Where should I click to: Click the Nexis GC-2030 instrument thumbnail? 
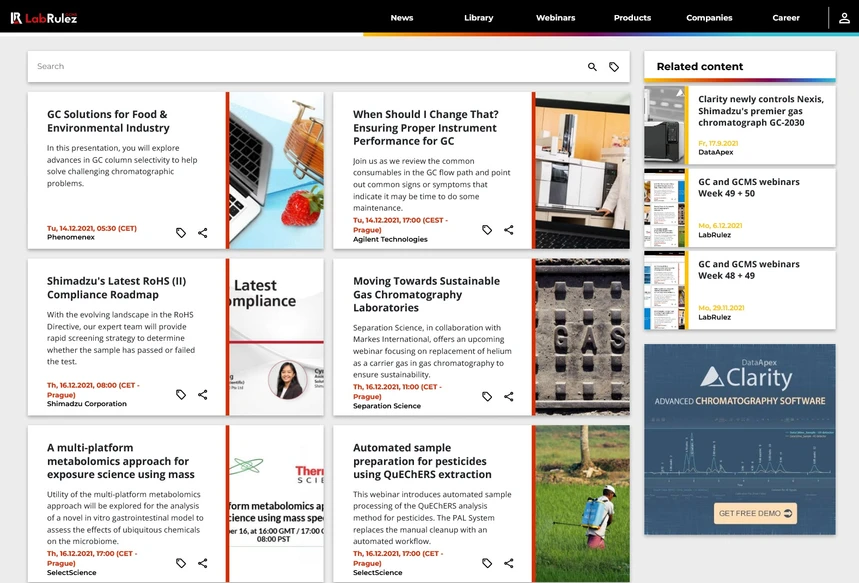pos(665,125)
